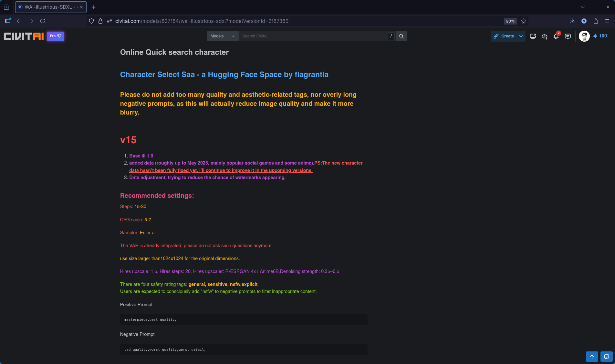Open a new browser tab

click(x=93, y=7)
